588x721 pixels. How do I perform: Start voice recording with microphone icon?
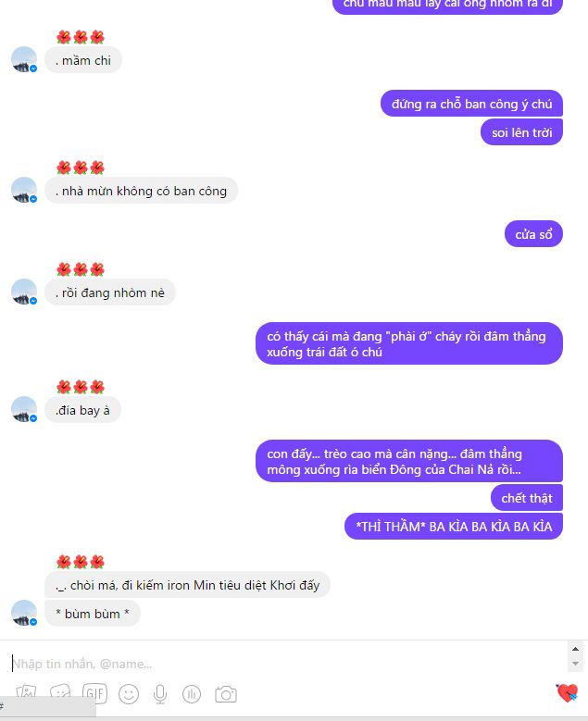coord(159,694)
